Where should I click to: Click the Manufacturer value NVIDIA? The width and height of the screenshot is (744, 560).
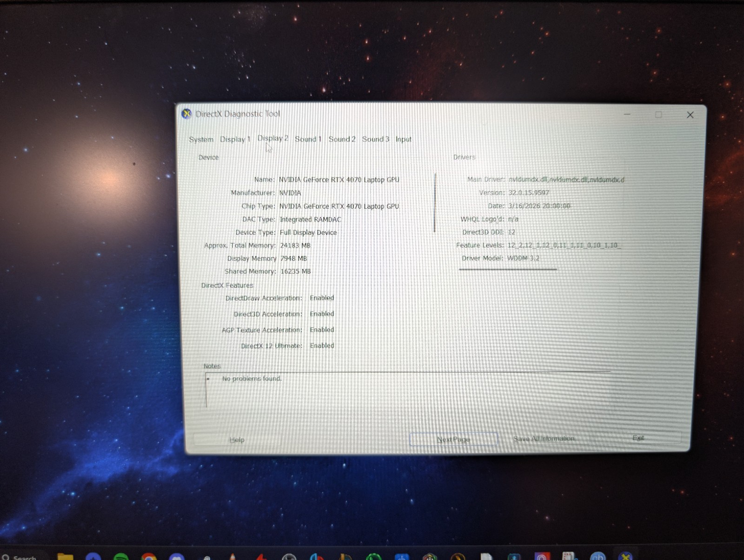click(x=290, y=193)
